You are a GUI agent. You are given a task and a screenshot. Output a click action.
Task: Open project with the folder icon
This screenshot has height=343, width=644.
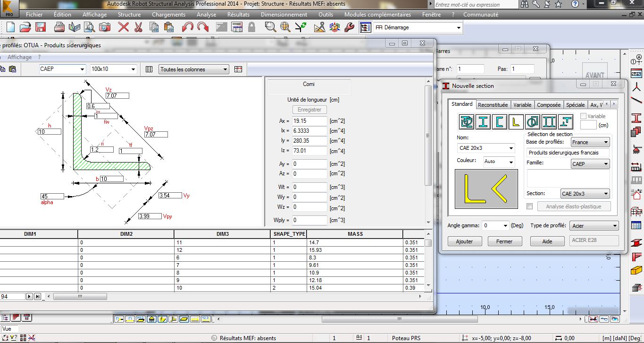coord(25,27)
